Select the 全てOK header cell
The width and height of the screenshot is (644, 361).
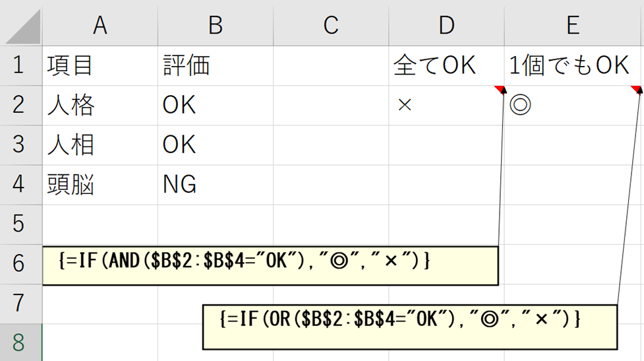(x=446, y=65)
